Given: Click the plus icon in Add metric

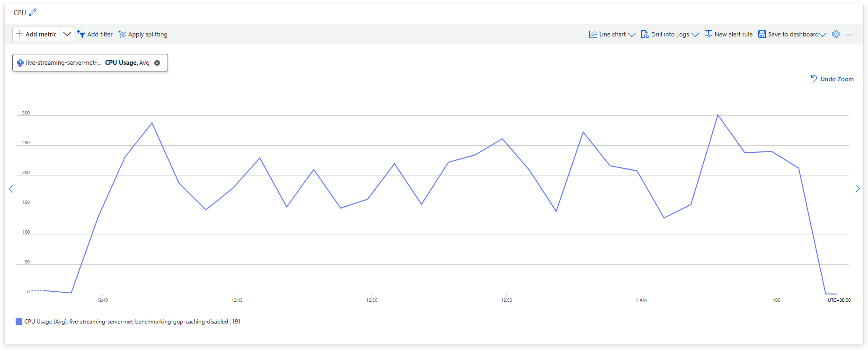Looking at the screenshot, I should 19,34.
